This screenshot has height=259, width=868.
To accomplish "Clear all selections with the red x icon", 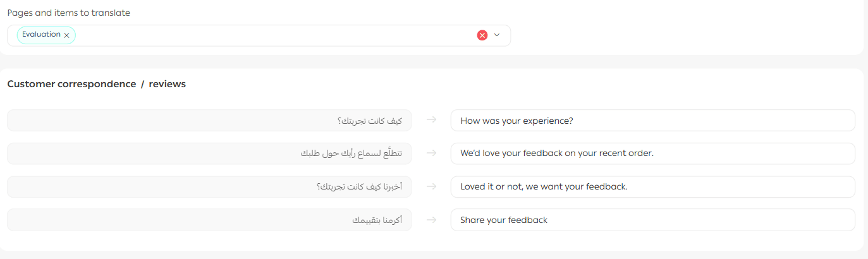I will pos(482,35).
